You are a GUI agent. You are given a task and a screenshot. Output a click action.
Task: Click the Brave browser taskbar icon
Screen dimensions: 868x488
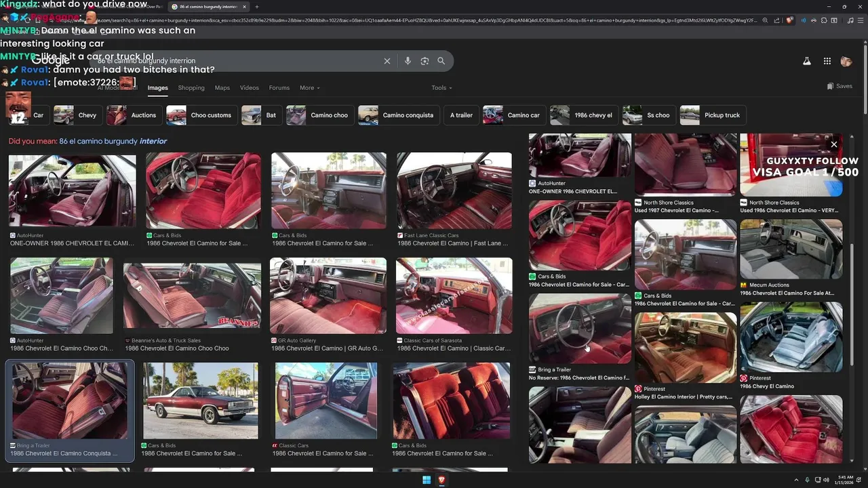pos(441,480)
